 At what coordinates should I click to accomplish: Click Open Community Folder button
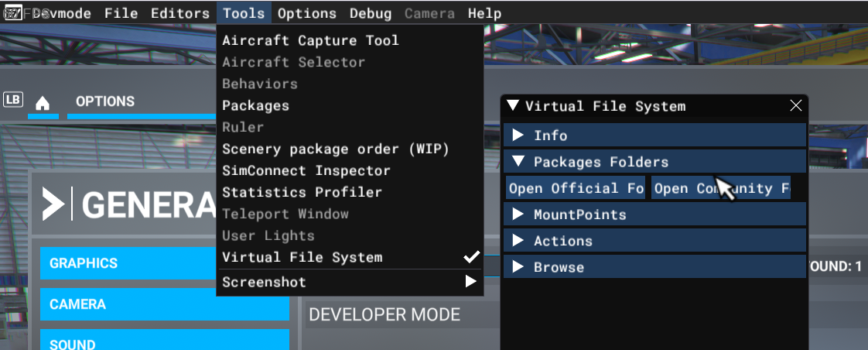721,188
